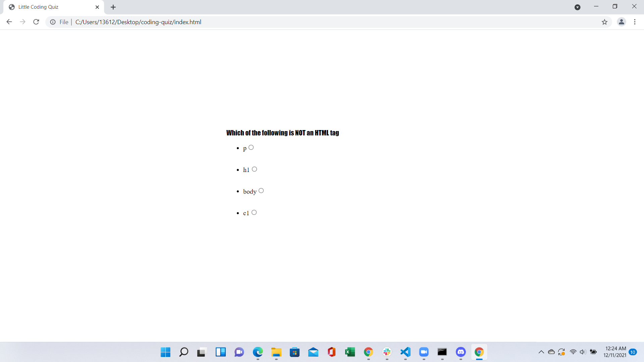This screenshot has width=644, height=362.
Task: Open the Chrome three-dot menu
Action: pyautogui.click(x=635, y=22)
